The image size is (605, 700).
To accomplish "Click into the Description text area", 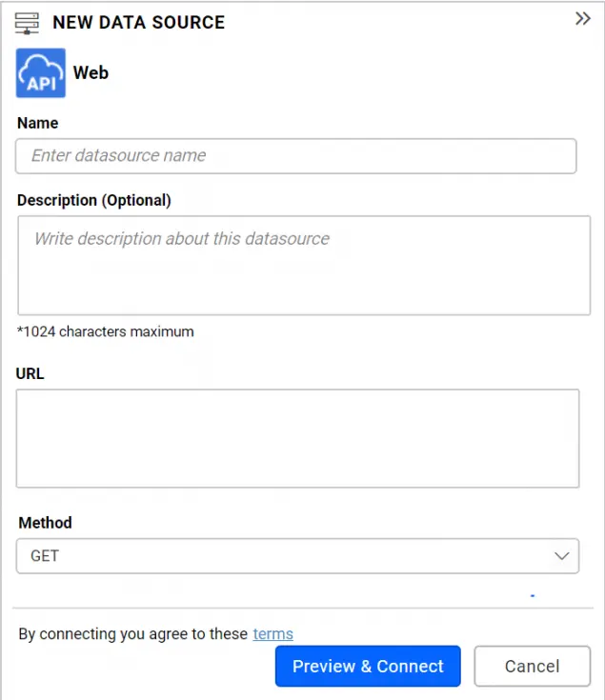I will (303, 266).
